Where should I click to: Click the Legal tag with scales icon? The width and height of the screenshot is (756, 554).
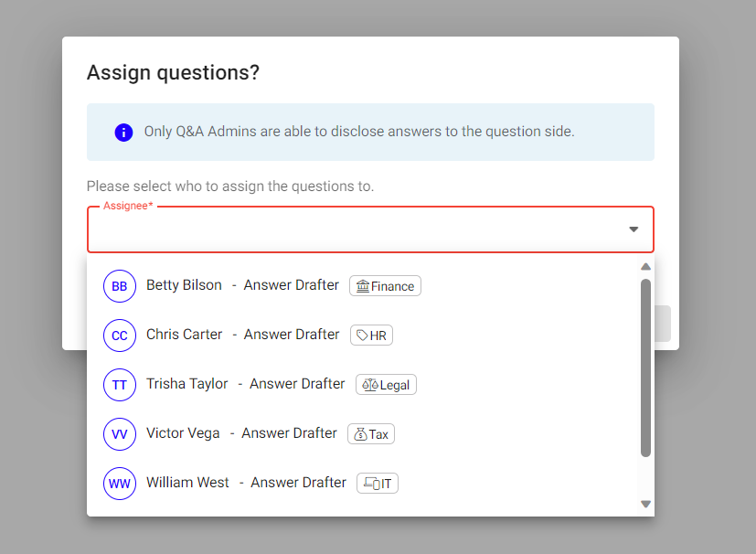point(386,385)
